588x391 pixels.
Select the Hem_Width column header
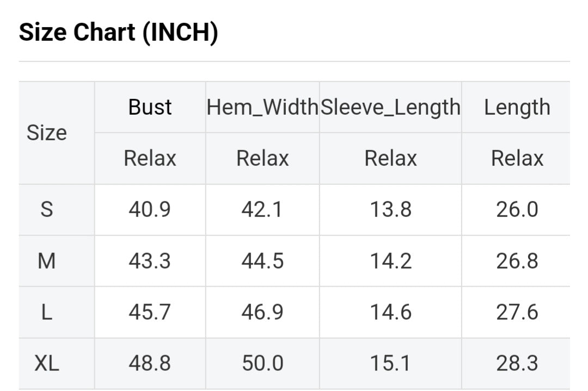pos(262,107)
